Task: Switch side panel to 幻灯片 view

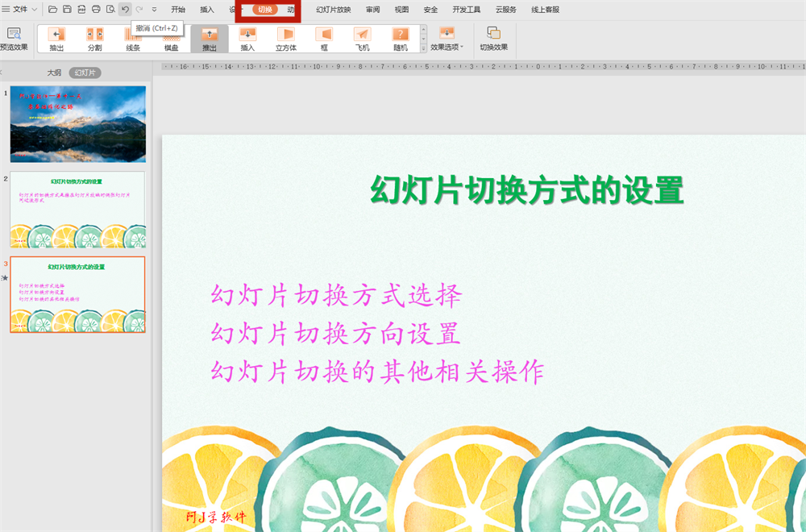Action: click(85, 73)
